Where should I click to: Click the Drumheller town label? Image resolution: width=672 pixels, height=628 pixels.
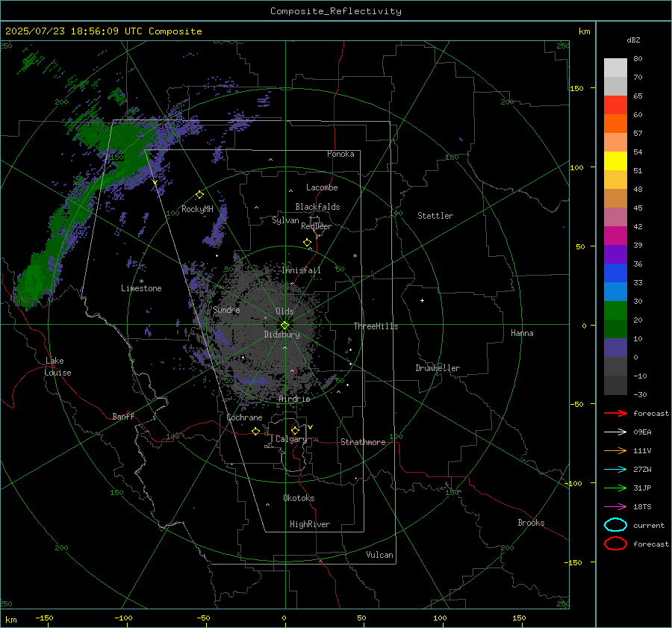click(x=438, y=368)
